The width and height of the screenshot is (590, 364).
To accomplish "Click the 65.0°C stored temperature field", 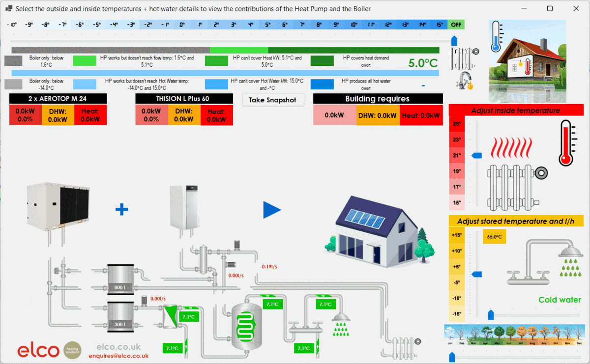I will [494, 236].
